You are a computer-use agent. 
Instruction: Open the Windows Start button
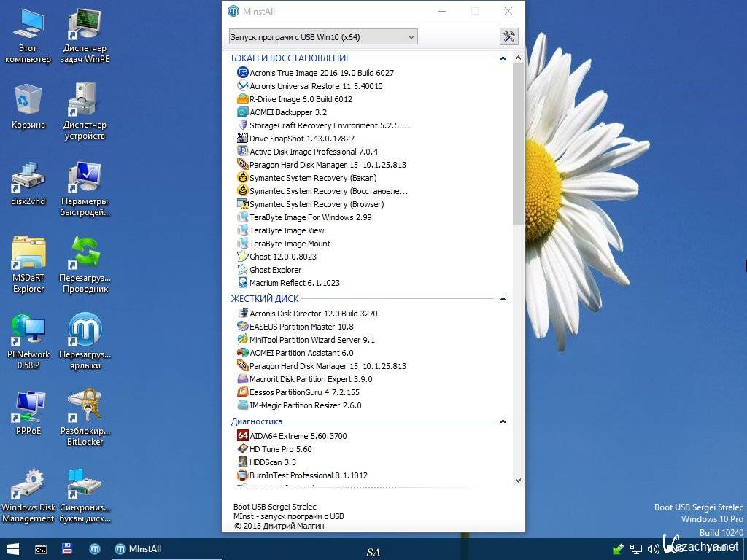(12, 549)
